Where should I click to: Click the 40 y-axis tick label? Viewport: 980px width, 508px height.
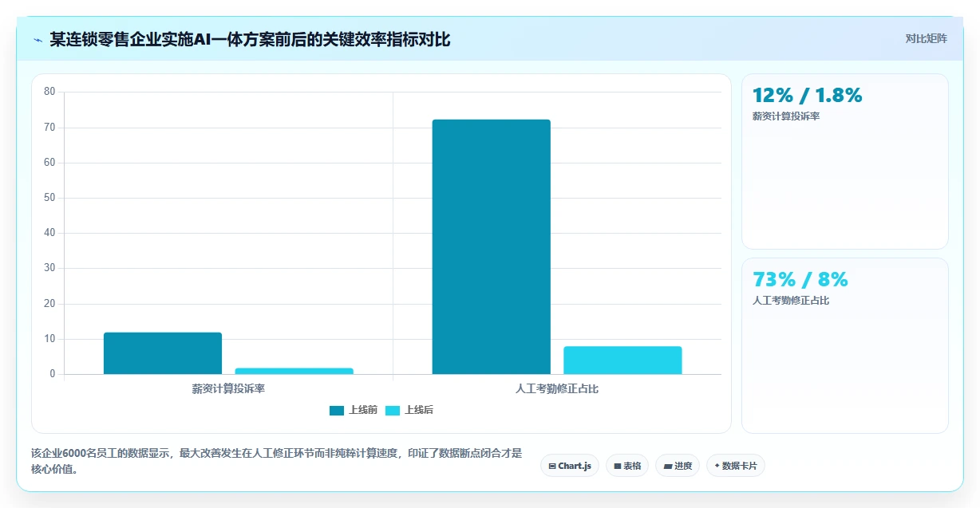point(49,233)
